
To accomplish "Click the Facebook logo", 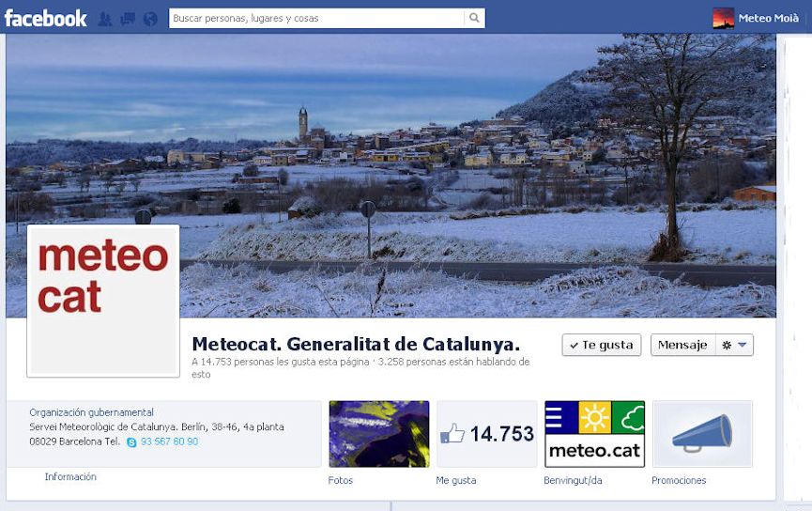I will [46, 19].
